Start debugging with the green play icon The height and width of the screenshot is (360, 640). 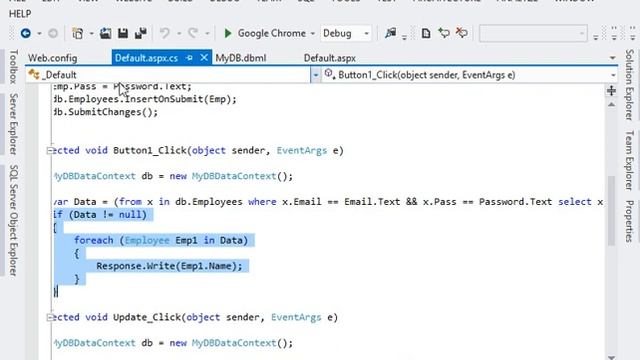[228, 33]
